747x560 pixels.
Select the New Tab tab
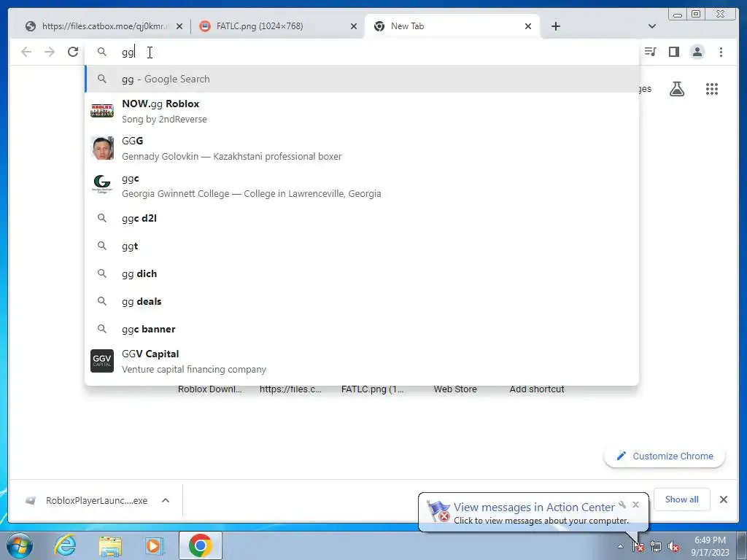click(x=452, y=26)
